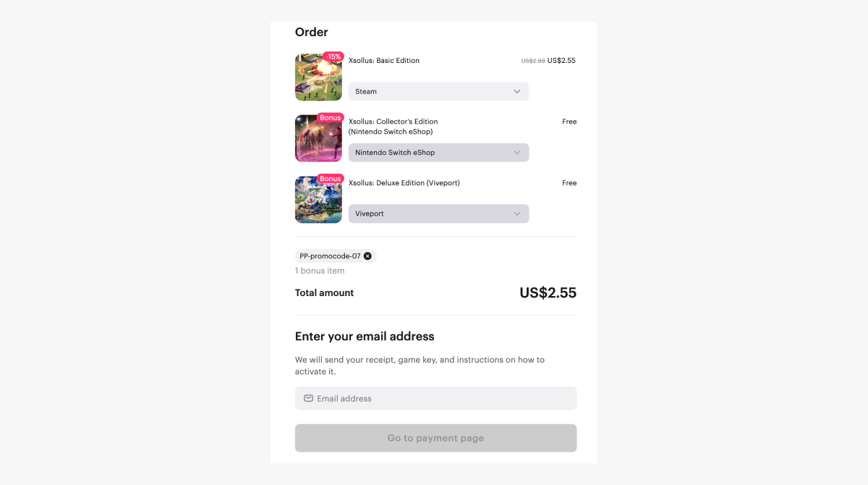The width and height of the screenshot is (868, 485).
Task: Click the crossed-out US$2.99 original price
Action: 532,61
